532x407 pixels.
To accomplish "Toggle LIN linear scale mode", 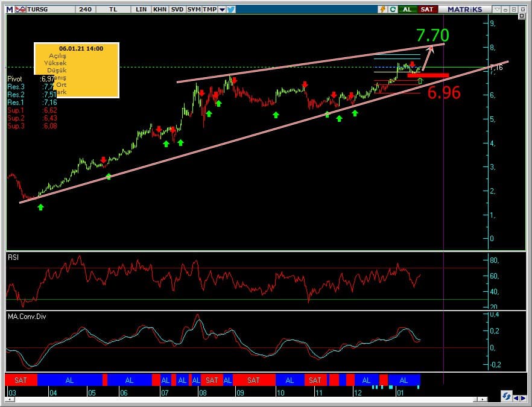I will (141, 9).
